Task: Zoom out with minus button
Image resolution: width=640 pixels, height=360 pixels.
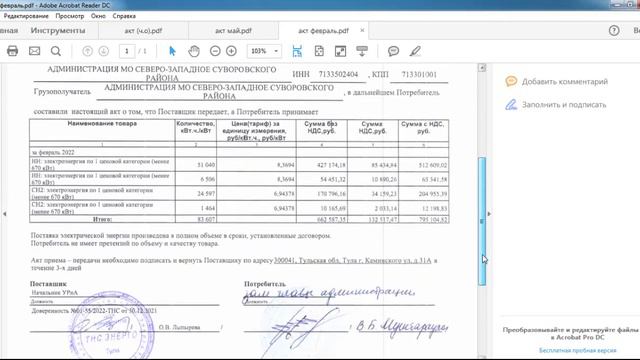Action: click(x=215, y=51)
